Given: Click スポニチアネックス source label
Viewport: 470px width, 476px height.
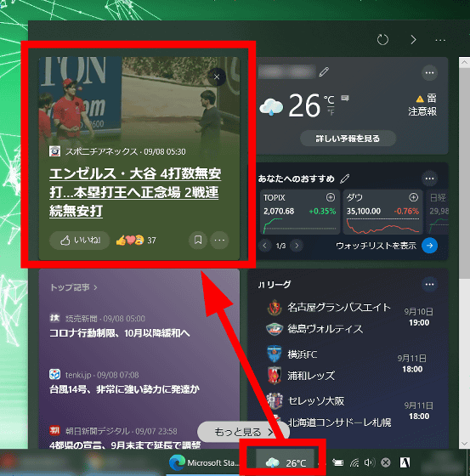Looking at the screenshot, I should pos(101,151).
